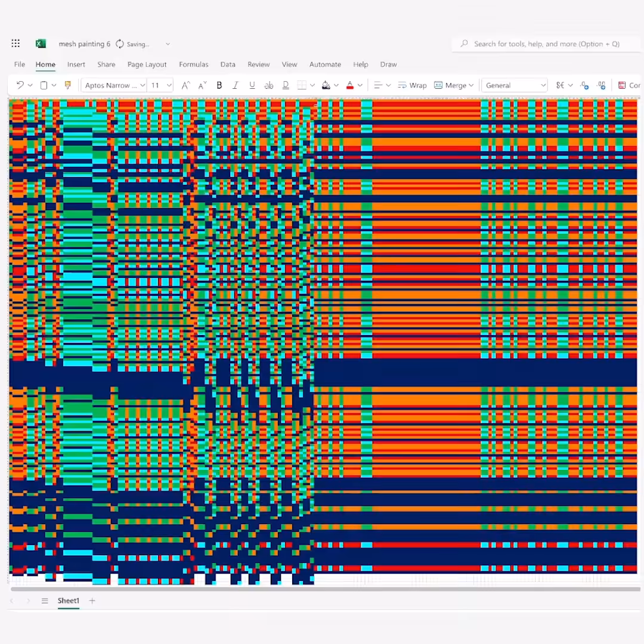Click the mesh painting 6 file name
Viewport: 644px width, 644px height.
84,44
